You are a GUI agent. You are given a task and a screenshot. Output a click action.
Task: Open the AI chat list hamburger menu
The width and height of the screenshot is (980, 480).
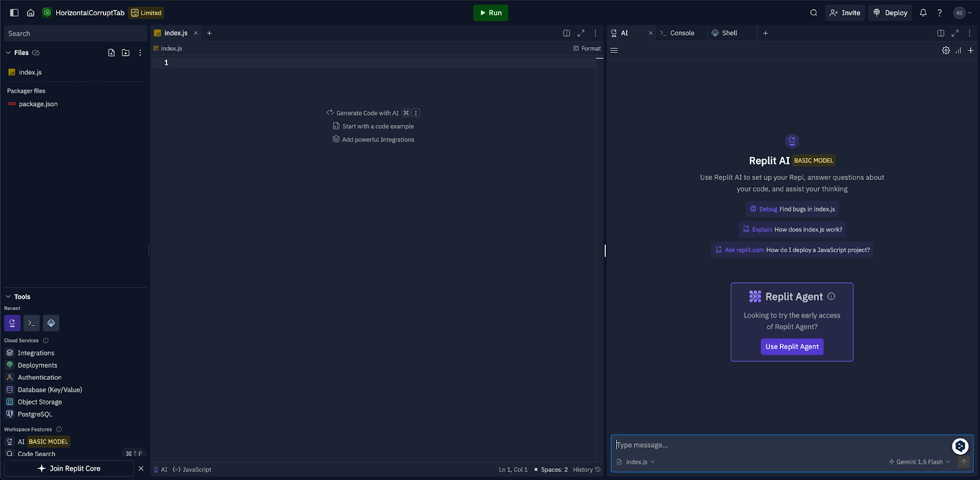coord(614,50)
